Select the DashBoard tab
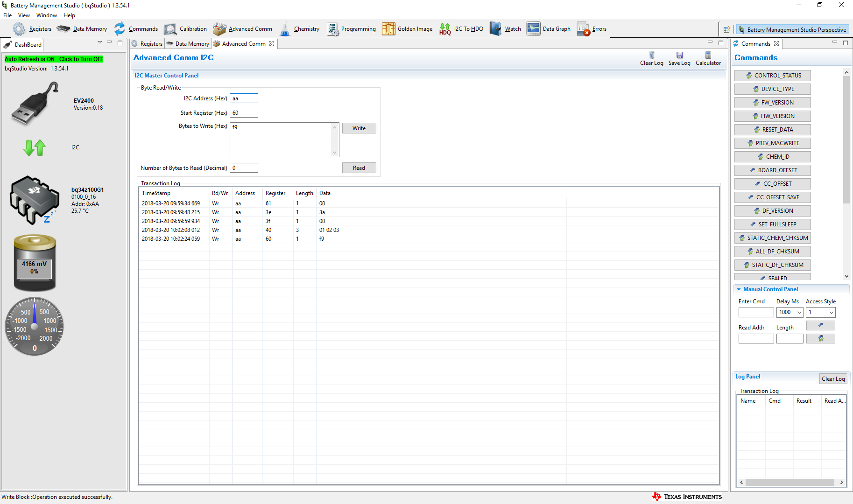 pos(23,45)
